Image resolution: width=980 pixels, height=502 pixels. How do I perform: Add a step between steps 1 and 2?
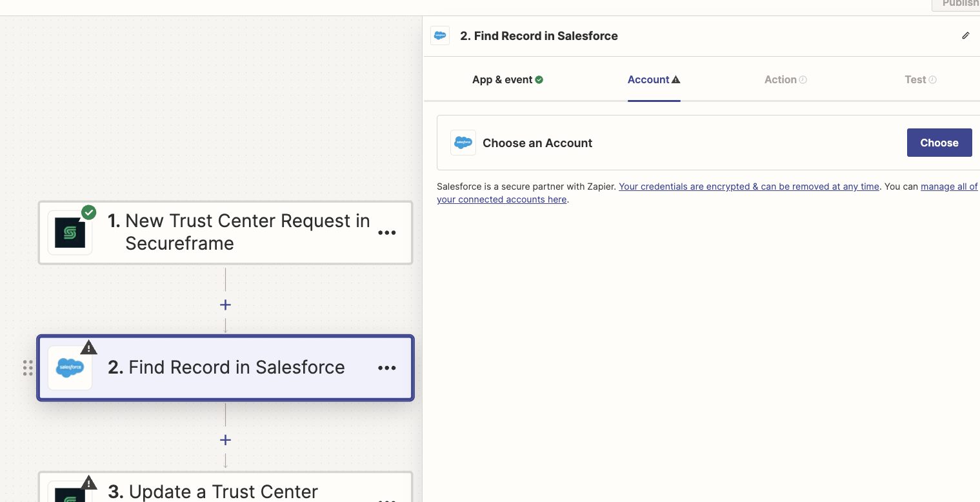225,305
